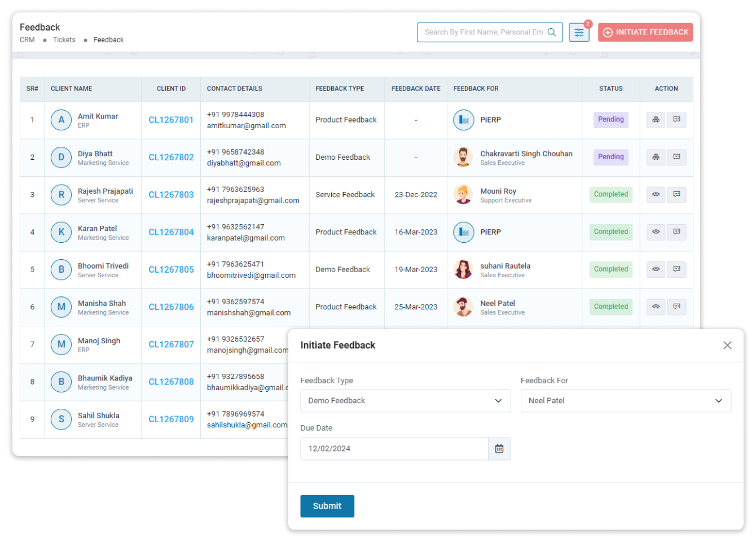
Task: Open the Feedback Type dropdown
Action: pos(405,400)
